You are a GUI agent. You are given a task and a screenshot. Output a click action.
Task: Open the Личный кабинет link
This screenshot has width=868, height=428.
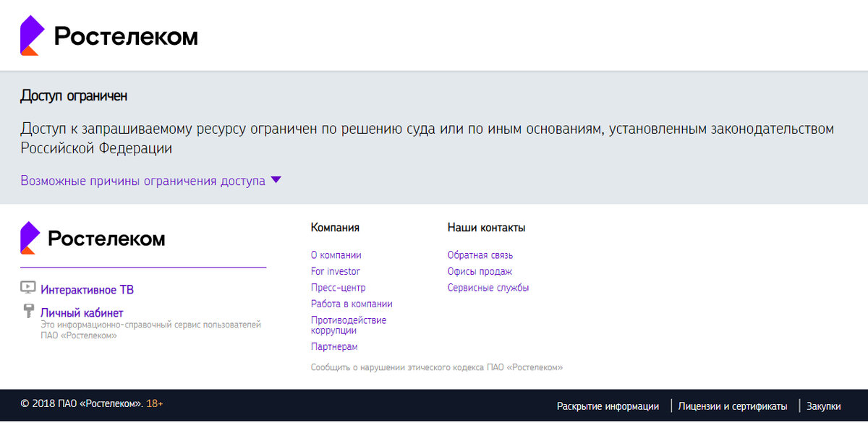[x=82, y=313]
